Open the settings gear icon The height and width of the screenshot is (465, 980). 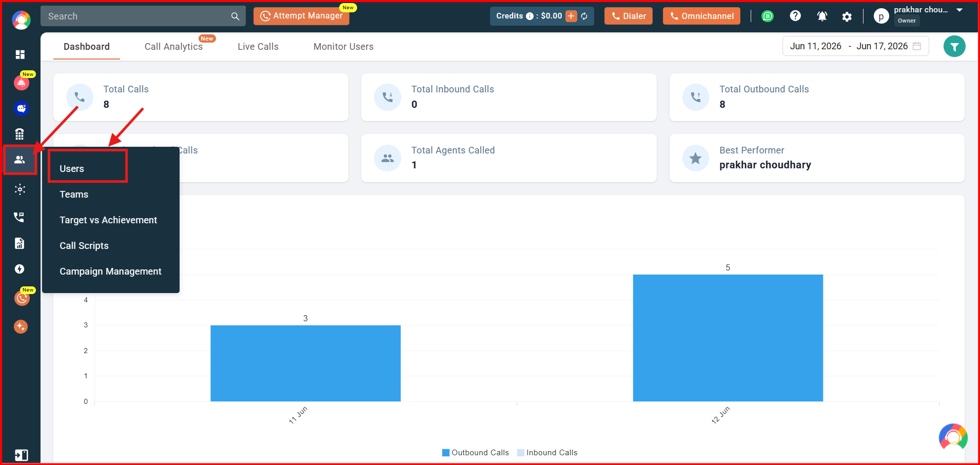tap(847, 16)
